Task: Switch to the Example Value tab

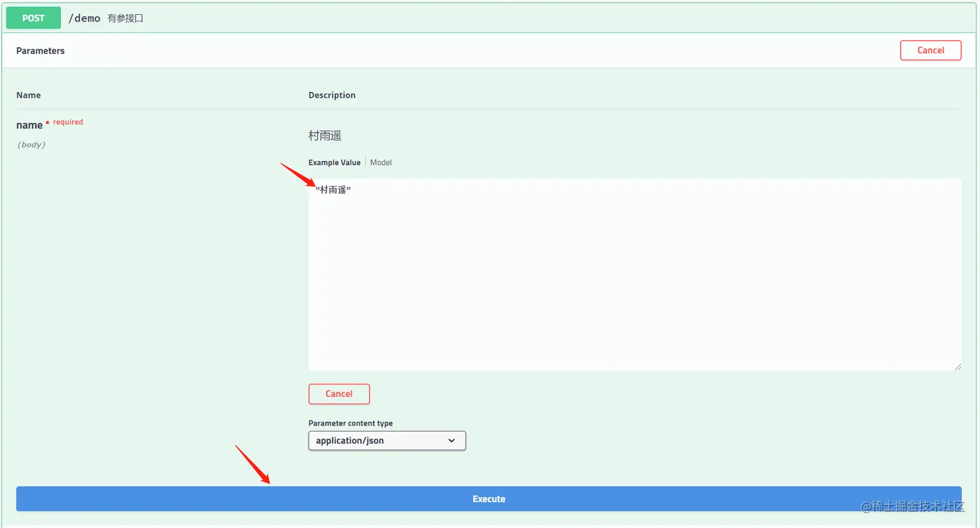Action: tap(334, 163)
